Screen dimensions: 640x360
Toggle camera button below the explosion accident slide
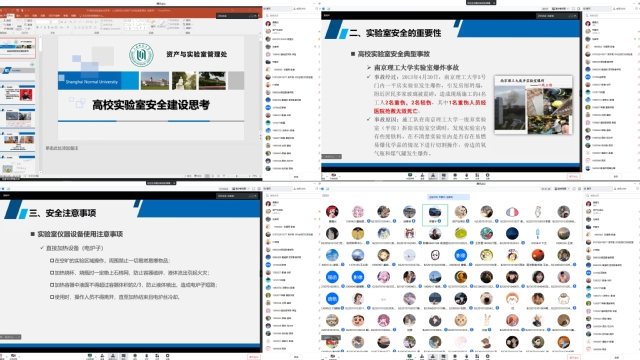tap(333, 176)
